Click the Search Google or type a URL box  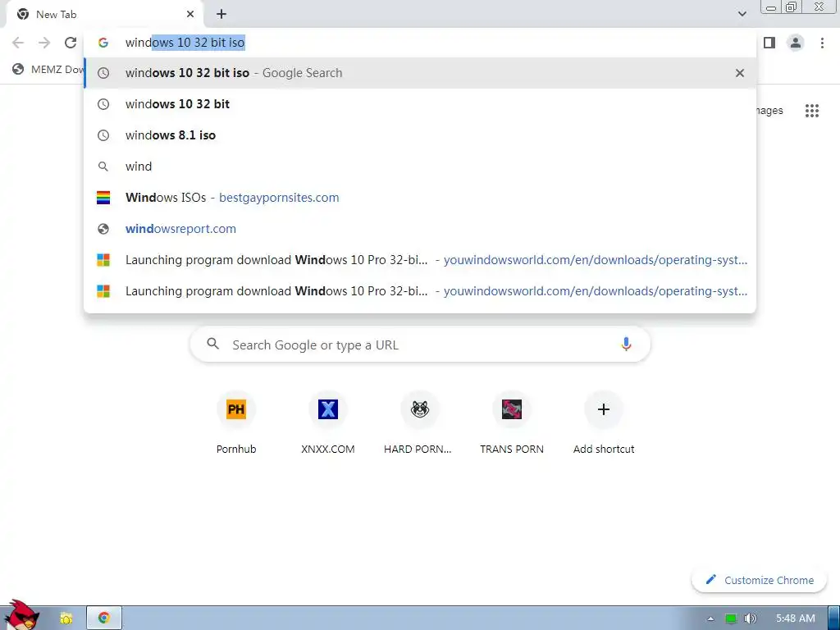click(x=420, y=345)
